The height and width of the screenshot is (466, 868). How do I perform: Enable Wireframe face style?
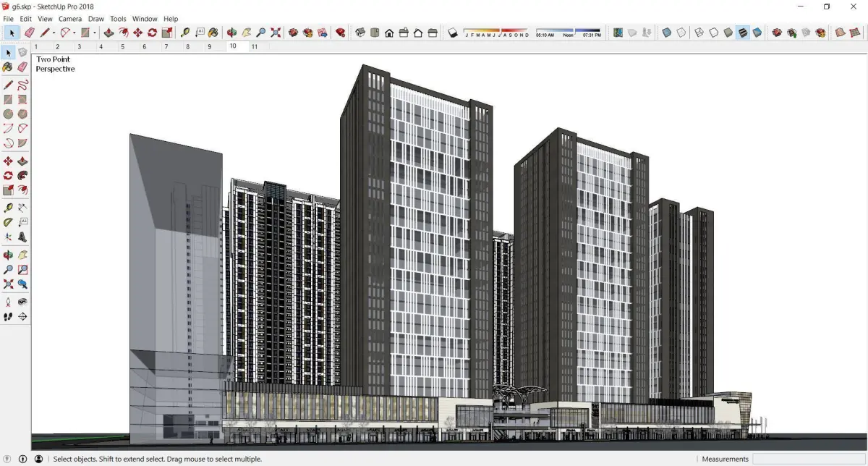pos(699,33)
